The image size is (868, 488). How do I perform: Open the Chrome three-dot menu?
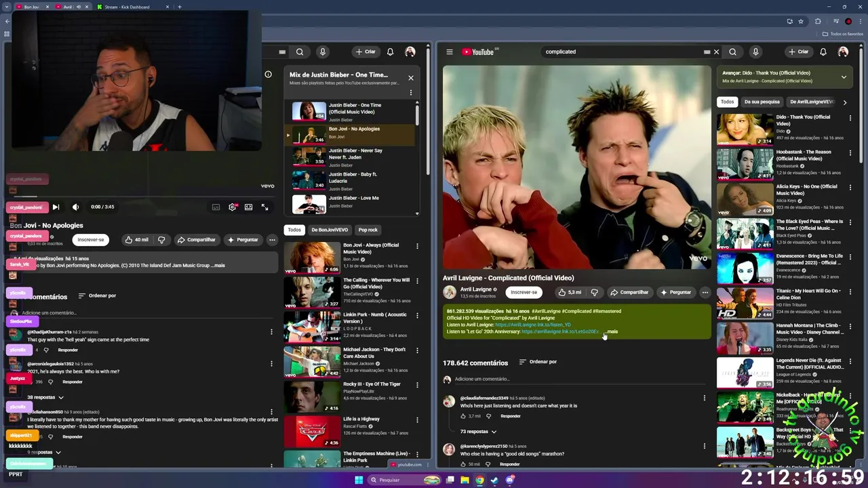click(x=862, y=22)
